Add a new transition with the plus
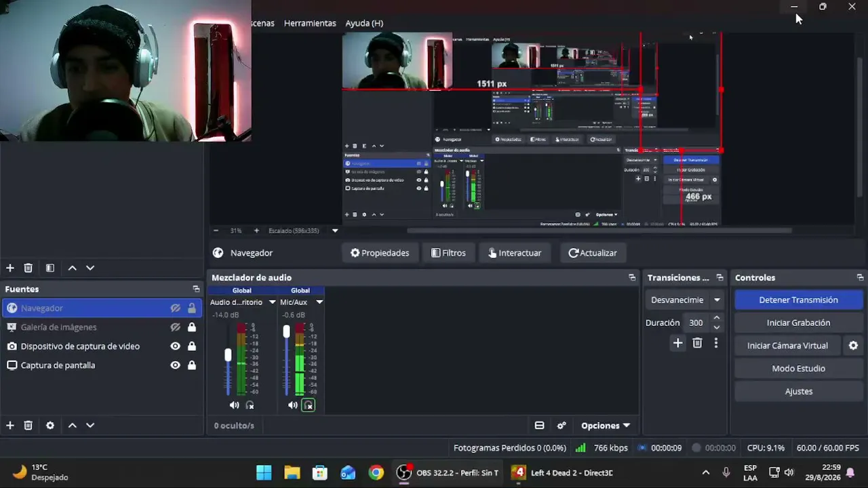Screen dimensions: 868x488 677,343
